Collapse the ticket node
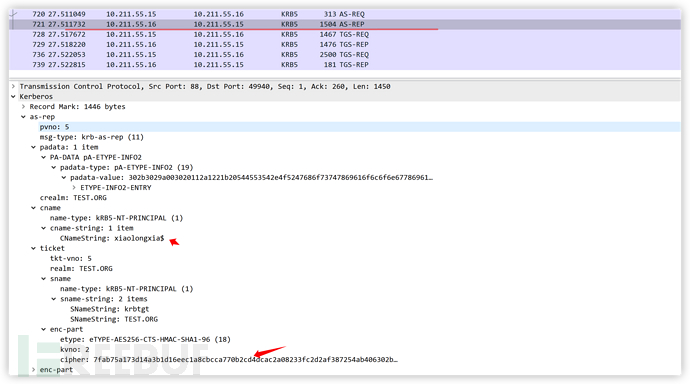The image size is (690, 384). [33, 248]
